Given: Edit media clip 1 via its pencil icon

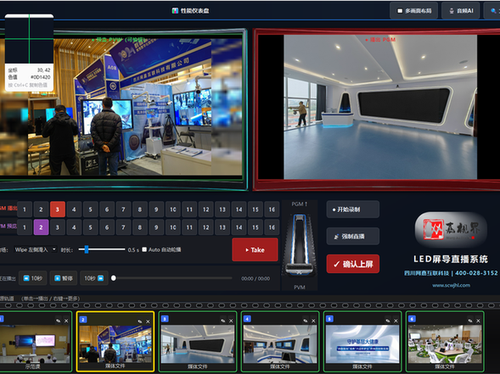Looking at the screenshot, I should (x=58, y=321).
